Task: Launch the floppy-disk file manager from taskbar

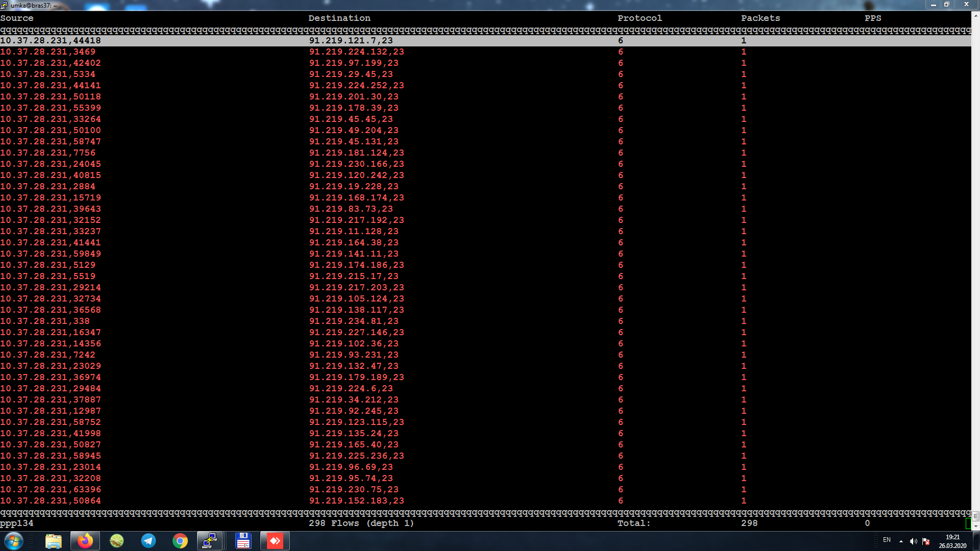Action: (243, 540)
